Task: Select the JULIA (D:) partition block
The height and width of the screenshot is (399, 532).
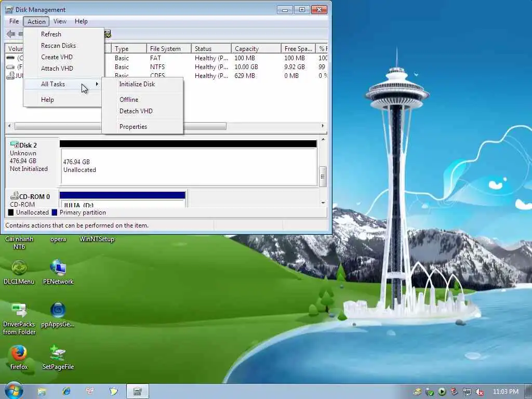Action: (123, 199)
